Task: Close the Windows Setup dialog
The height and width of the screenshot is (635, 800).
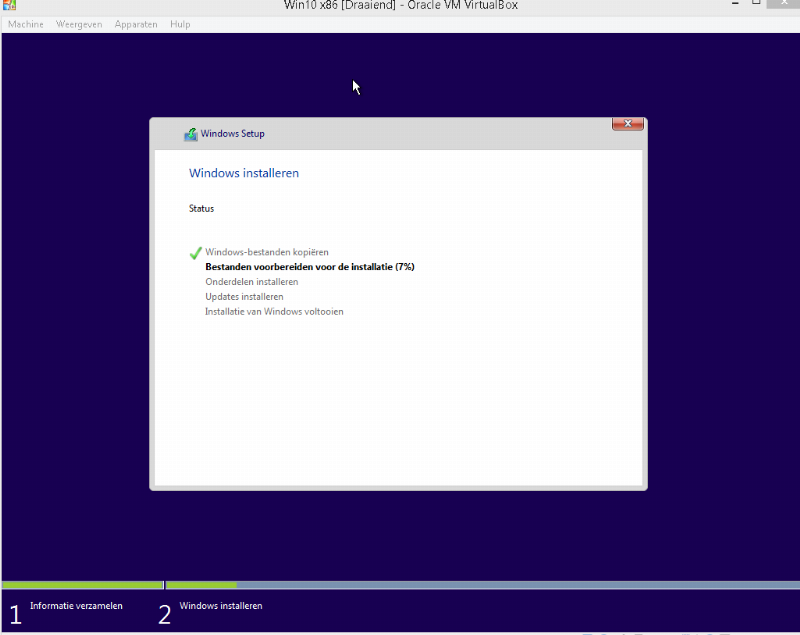Action: coord(627,123)
